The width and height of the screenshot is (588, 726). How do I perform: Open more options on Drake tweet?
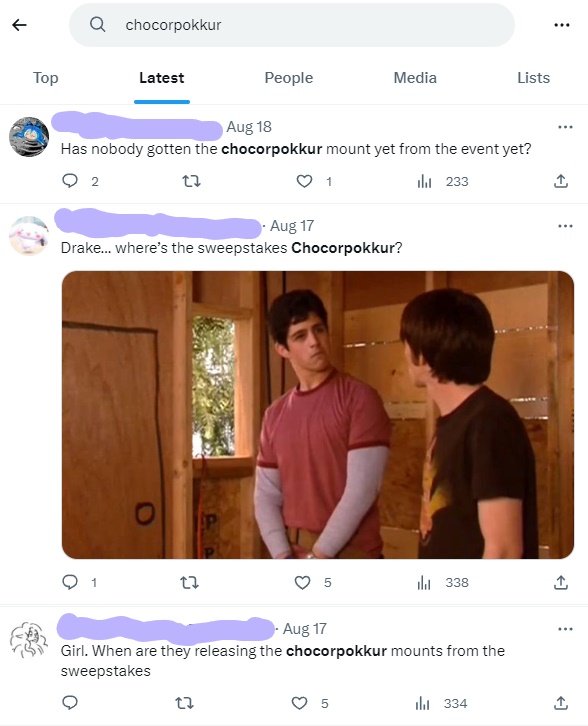[565, 226]
